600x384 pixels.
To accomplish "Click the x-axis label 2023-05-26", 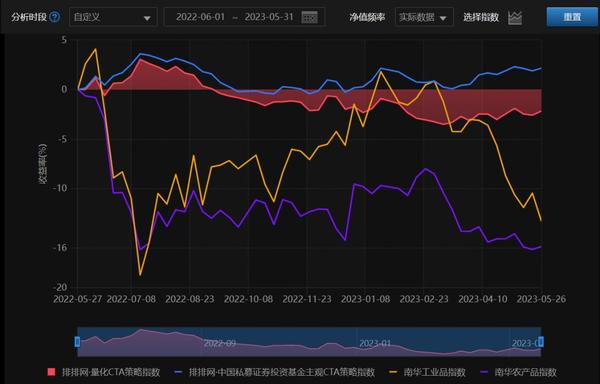I will click(541, 299).
